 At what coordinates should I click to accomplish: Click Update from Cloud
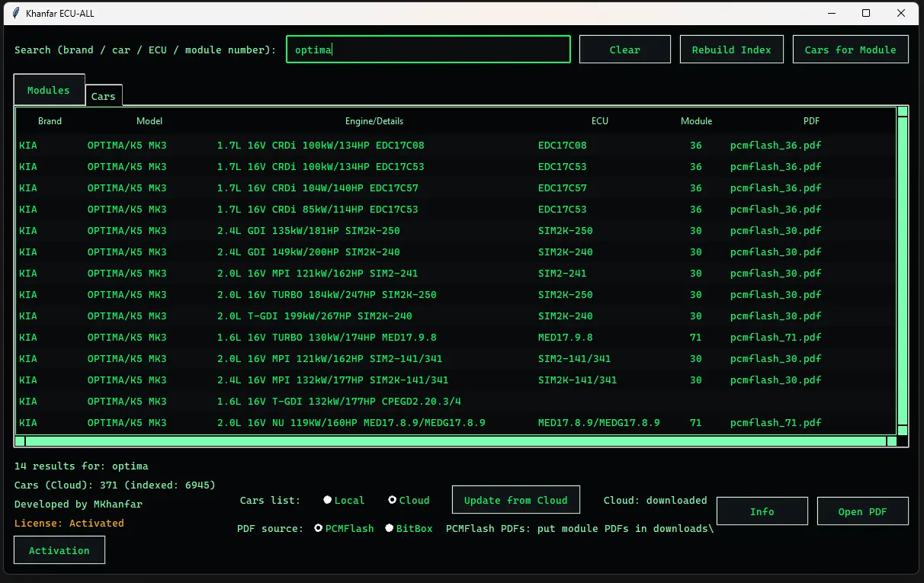tap(515, 500)
